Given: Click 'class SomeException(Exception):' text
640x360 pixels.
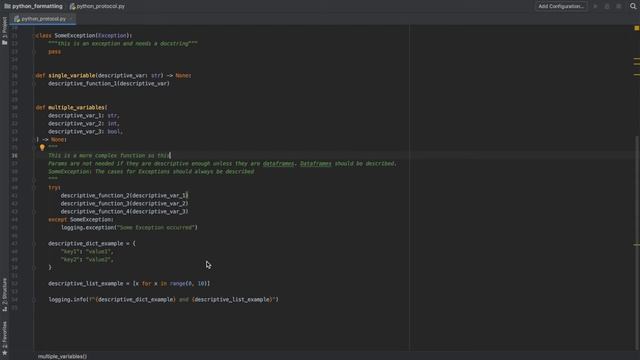Looking at the screenshot, I should [x=83, y=36].
